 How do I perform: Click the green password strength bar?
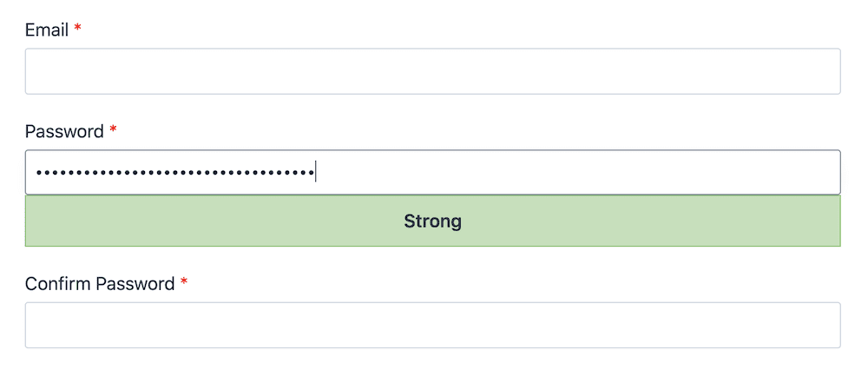433,221
